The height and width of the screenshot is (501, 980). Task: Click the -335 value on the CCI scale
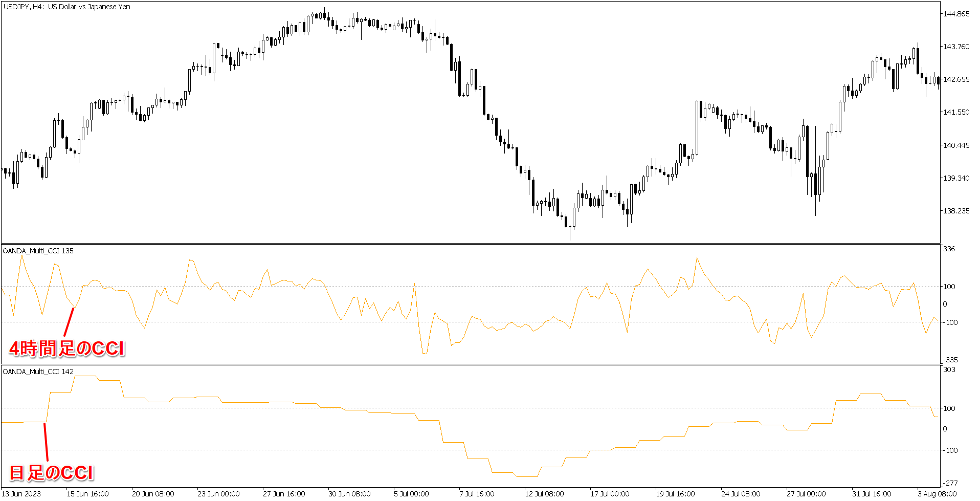950,360
